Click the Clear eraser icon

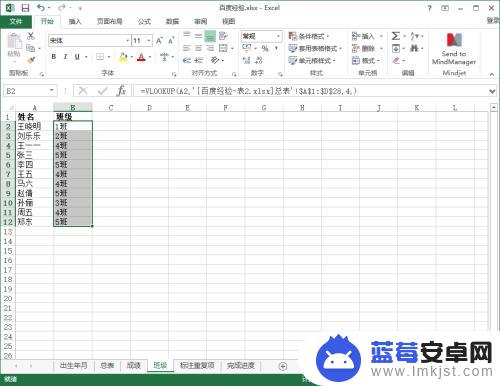[x=396, y=60]
